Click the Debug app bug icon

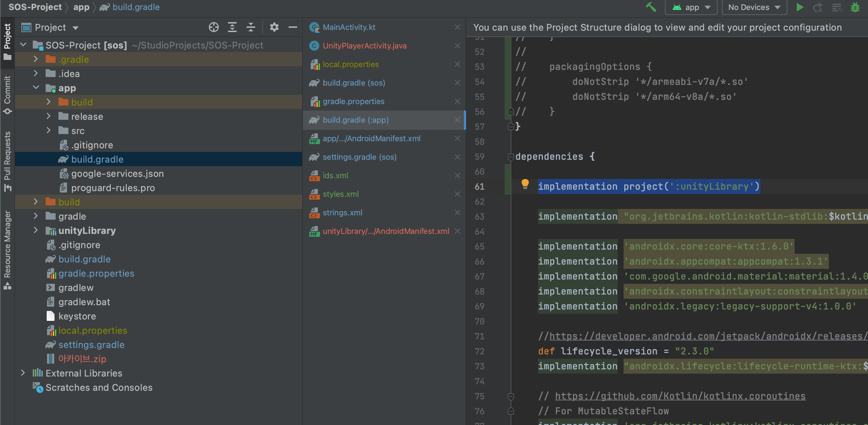[855, 7]
